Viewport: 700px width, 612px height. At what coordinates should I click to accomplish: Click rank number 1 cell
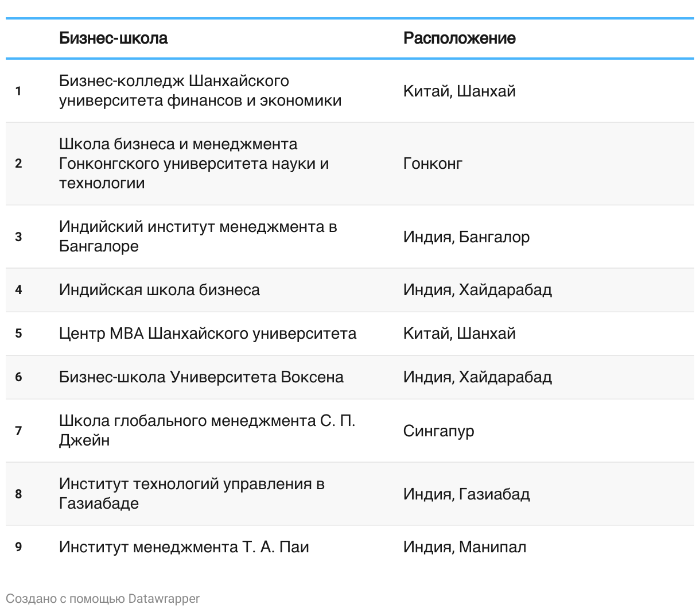pyautogui.click(x=18, y=91)
